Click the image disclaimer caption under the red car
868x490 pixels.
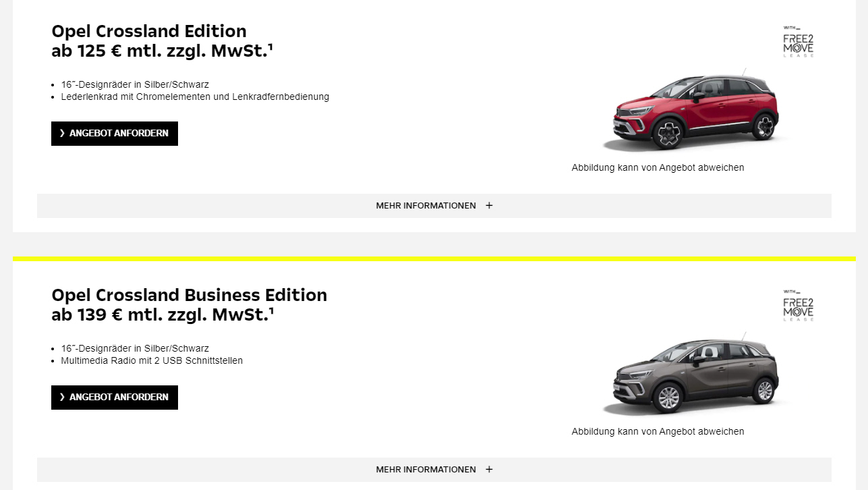(x=658, y=167)
